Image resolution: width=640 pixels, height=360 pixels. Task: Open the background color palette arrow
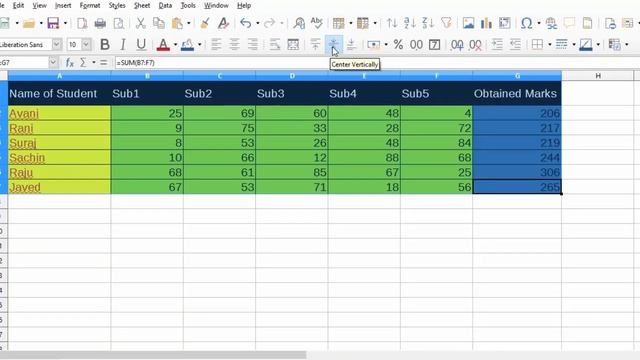[200, 44]
